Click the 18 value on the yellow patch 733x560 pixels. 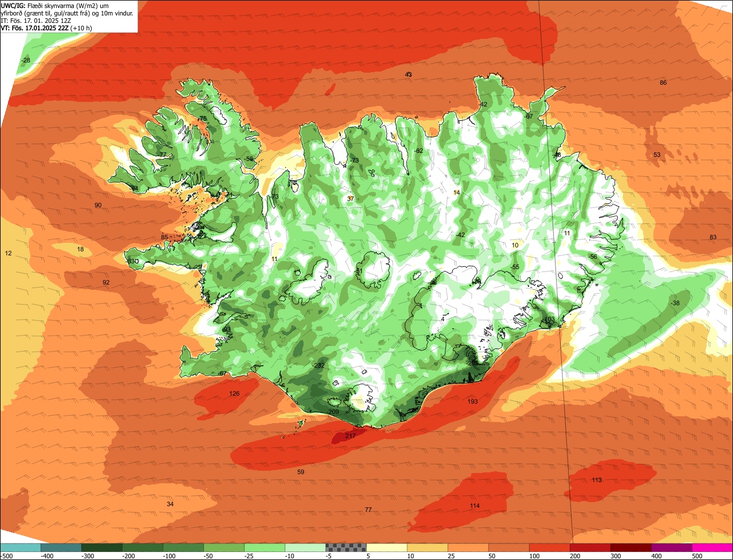click(x=80, y=250)
